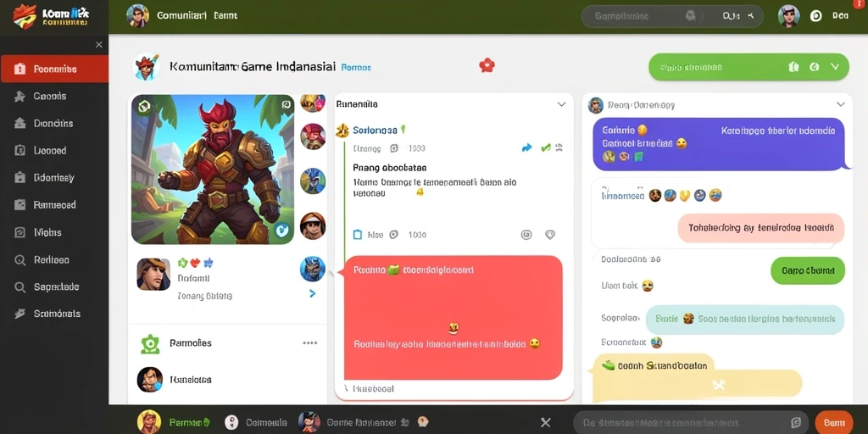Click the white circular icon in the bottom bar
The height and width of the screenshot is (434, 868).
click(231, 422)
